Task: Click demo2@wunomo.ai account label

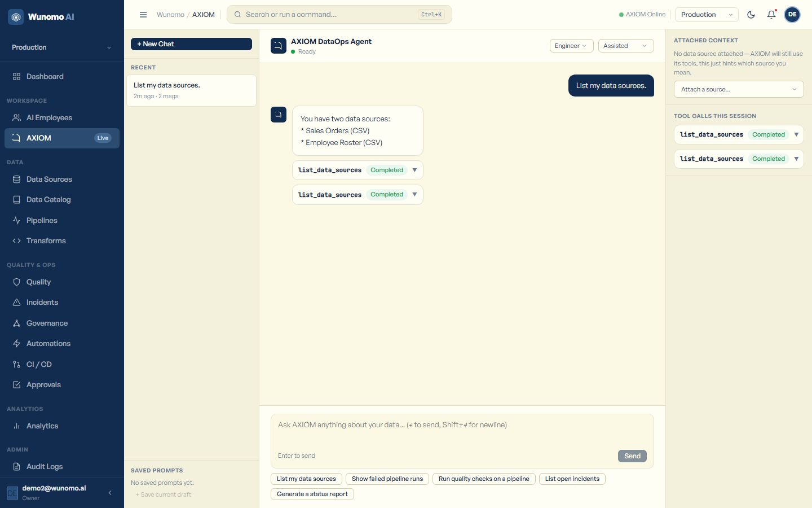Action: (x=54, y=489)
